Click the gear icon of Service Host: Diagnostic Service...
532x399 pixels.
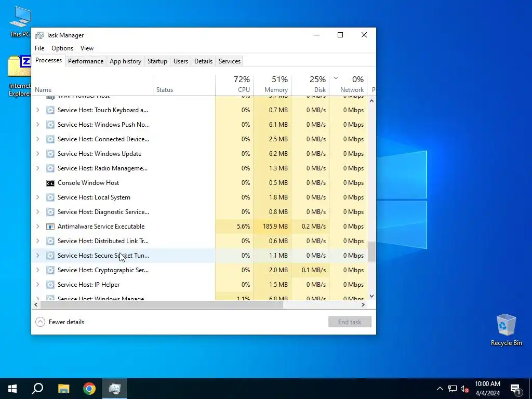[50, 212]
